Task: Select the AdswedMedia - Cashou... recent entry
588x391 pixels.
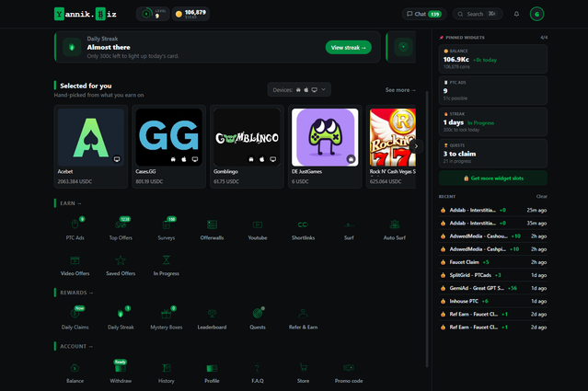Action: [493, 236]
